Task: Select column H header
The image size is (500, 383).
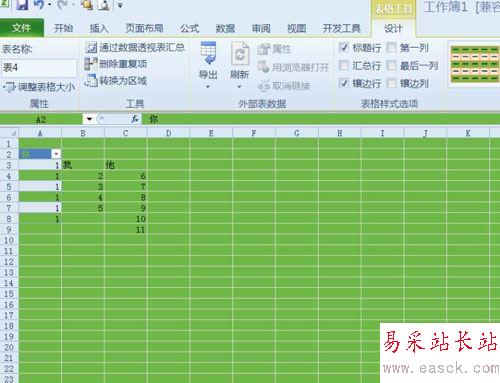Action: tap(340, 134)
